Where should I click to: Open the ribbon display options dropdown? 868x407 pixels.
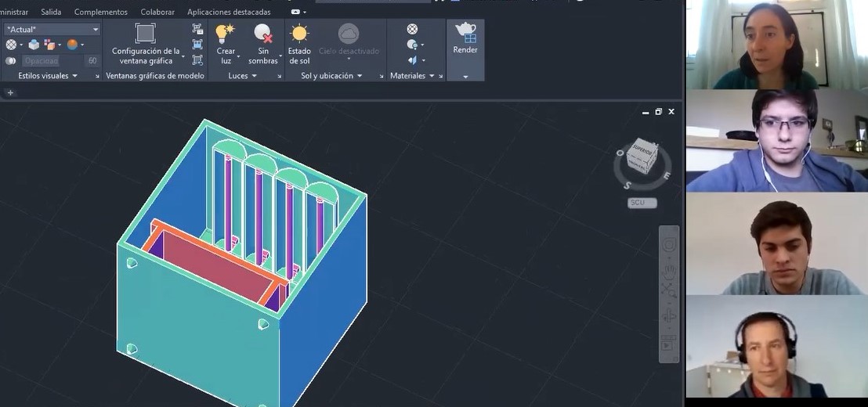pyautogui.click(x=298, y=12)
